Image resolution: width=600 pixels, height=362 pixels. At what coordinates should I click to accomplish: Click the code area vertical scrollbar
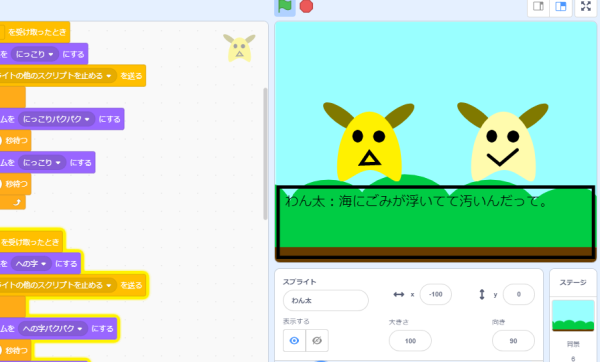click(x=265, y=154)
